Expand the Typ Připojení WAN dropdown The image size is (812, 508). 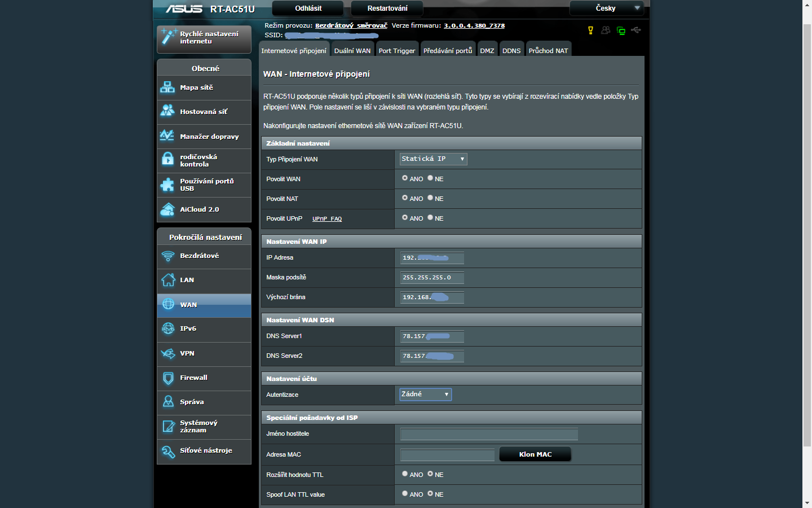433,159
